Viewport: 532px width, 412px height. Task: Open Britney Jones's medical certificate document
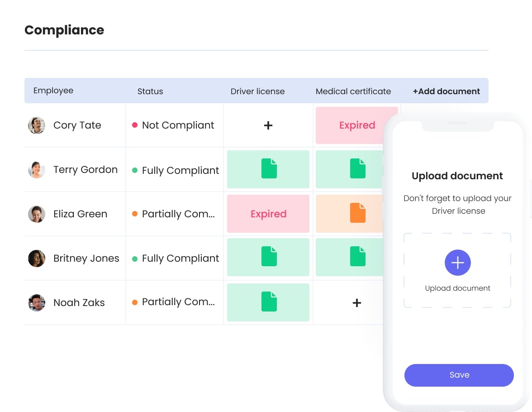357,257
